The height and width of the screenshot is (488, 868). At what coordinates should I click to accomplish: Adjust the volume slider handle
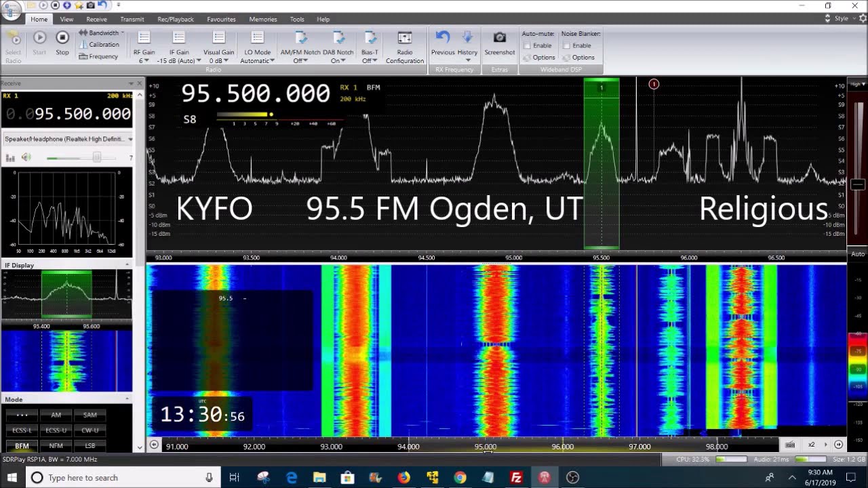pyautogui.click(x=97, y=157)
